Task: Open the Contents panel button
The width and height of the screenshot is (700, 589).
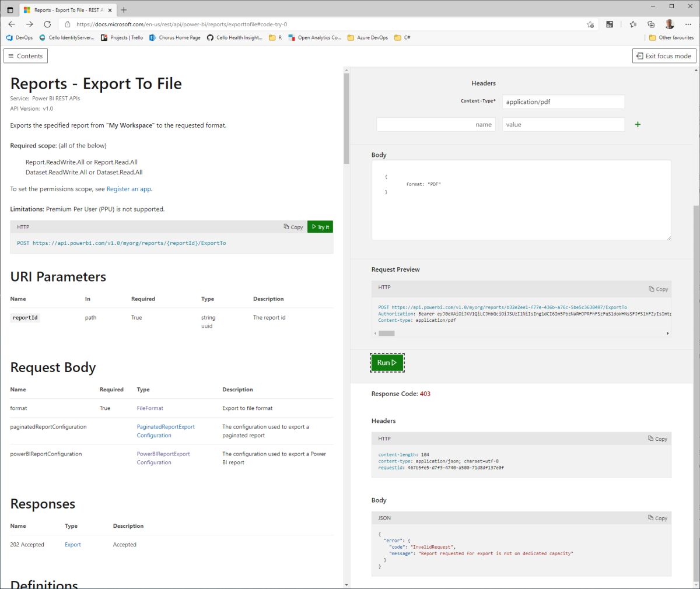Action: 26,56
